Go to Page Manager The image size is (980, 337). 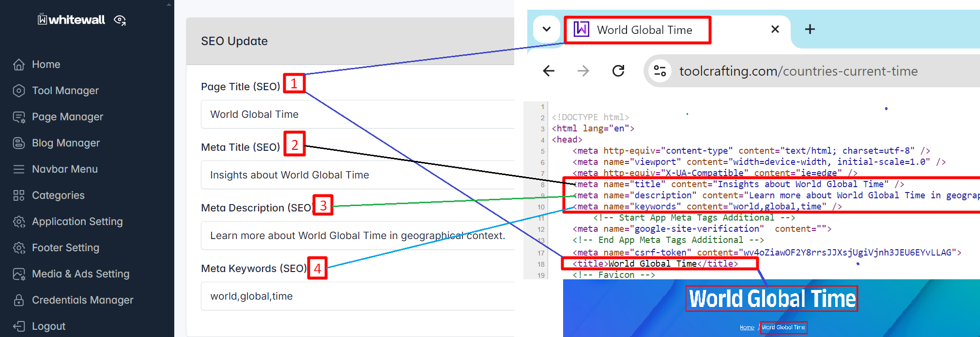click(67, 117)
